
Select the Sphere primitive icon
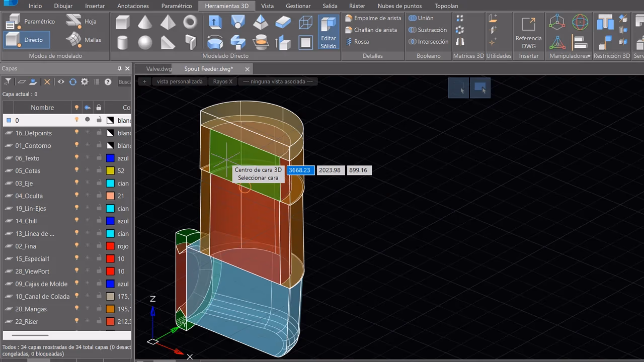145,42
